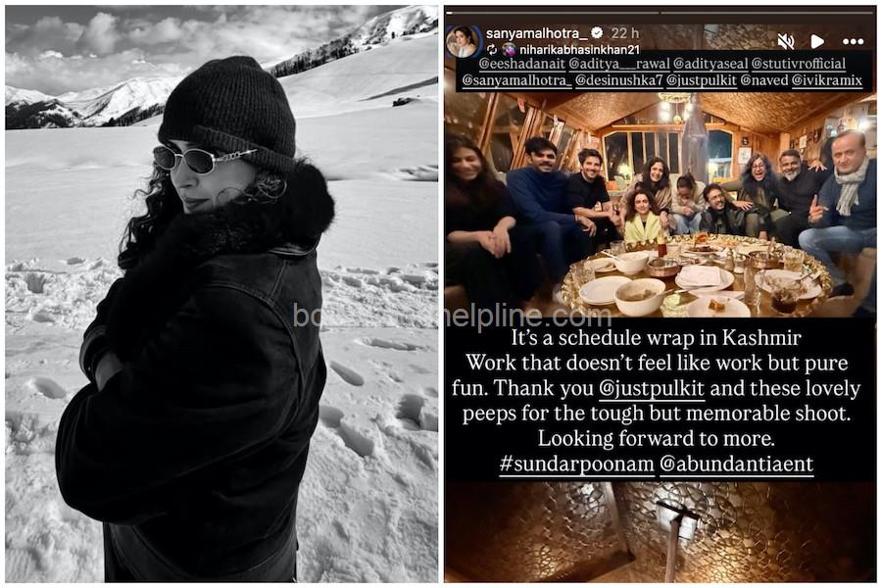Open the small niharikabhasinkhan21 avatar
This screenshot has height=588, width=882.
tap(509, 50)
